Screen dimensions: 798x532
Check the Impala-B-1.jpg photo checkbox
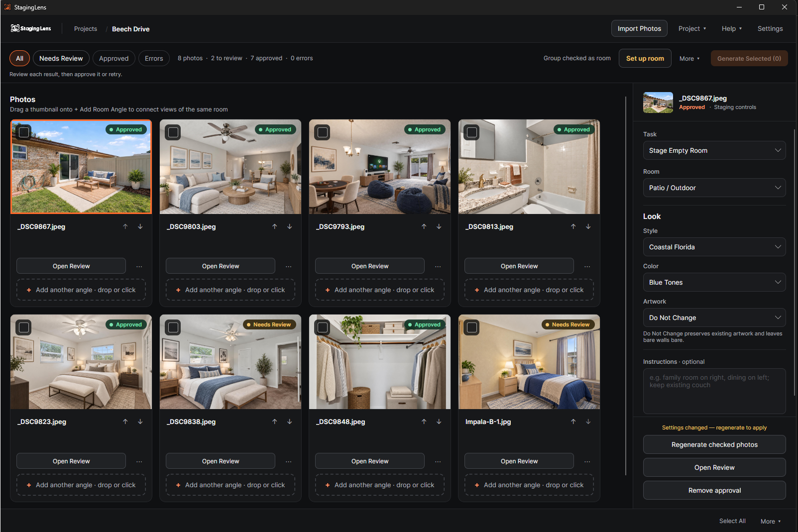472,327
